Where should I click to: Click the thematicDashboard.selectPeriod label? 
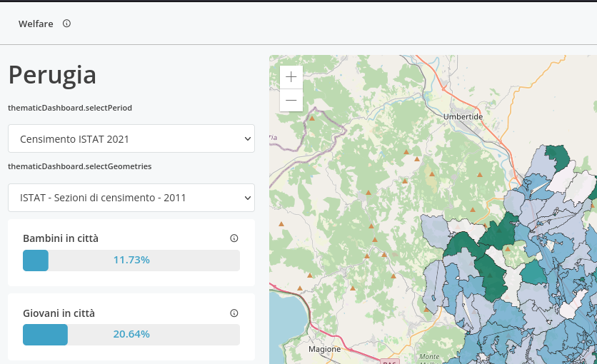pyautogui.click(x=70, y=108)
